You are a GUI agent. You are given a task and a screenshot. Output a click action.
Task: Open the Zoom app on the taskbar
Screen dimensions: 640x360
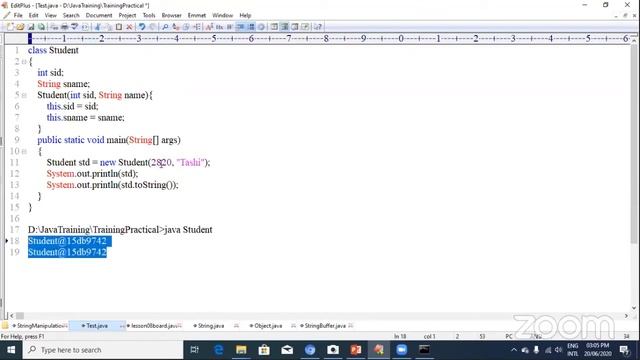[x=402, y=350]
